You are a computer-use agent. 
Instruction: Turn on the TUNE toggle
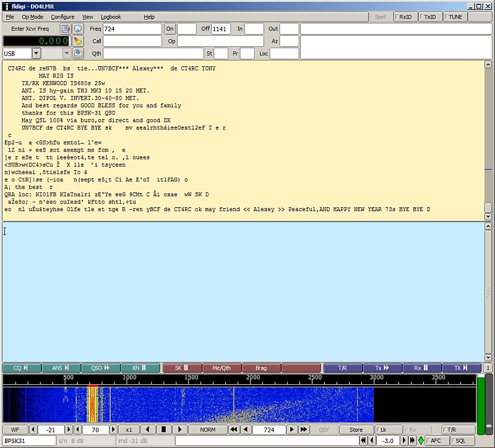point(454,17)
